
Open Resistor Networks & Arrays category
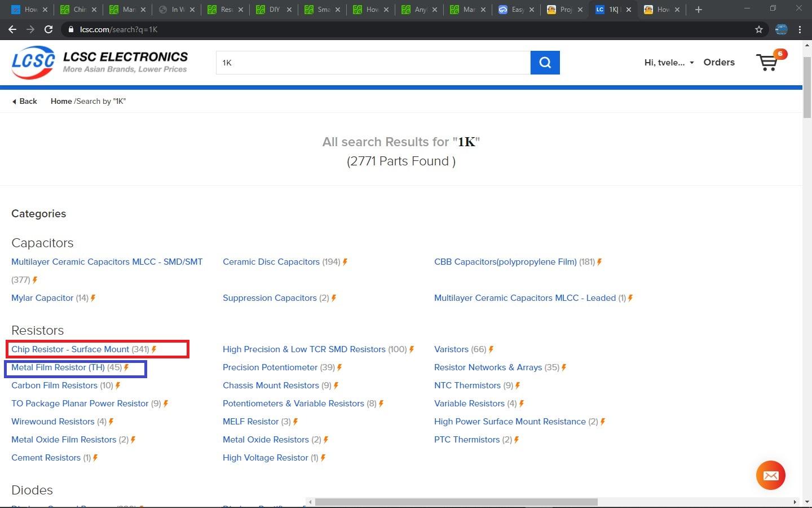[488, 367]
